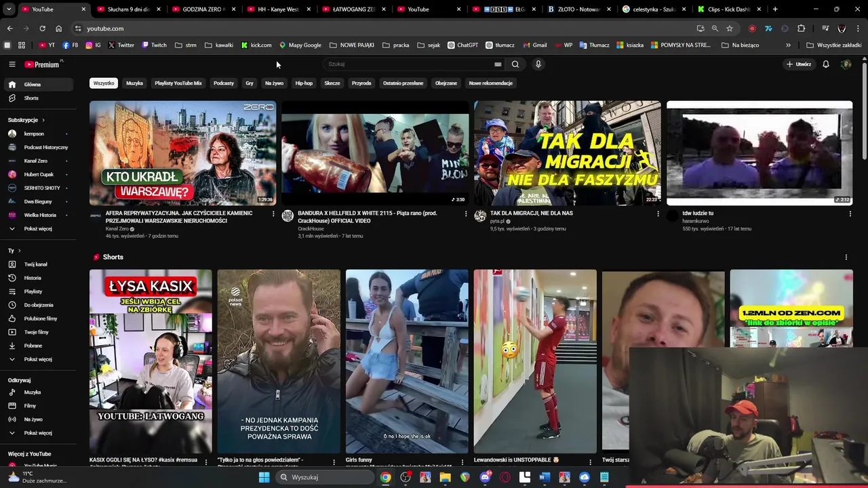Expand the bookmarks bar overflow chevron
868x488 pixels.
click(x=788, y=45)
